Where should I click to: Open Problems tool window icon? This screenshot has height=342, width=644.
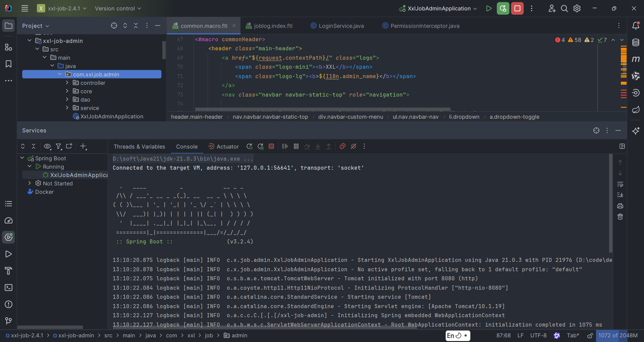pyautogui.click(x=9, y=304)
